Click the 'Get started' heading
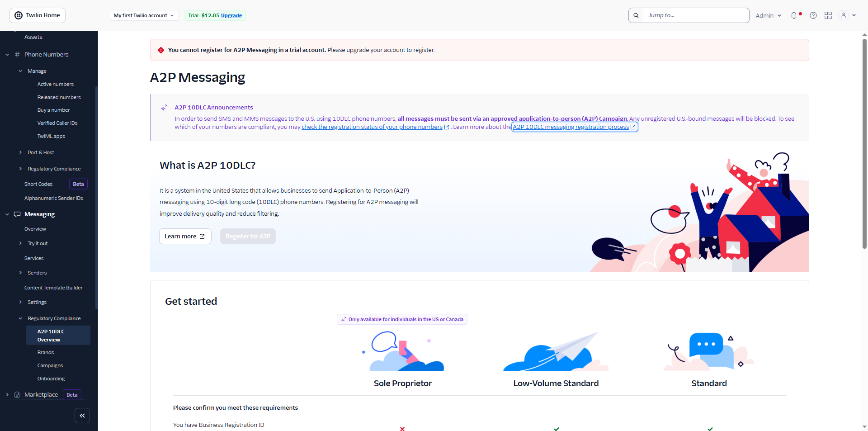This screenshot has height=431, width=868. (191, 302)
